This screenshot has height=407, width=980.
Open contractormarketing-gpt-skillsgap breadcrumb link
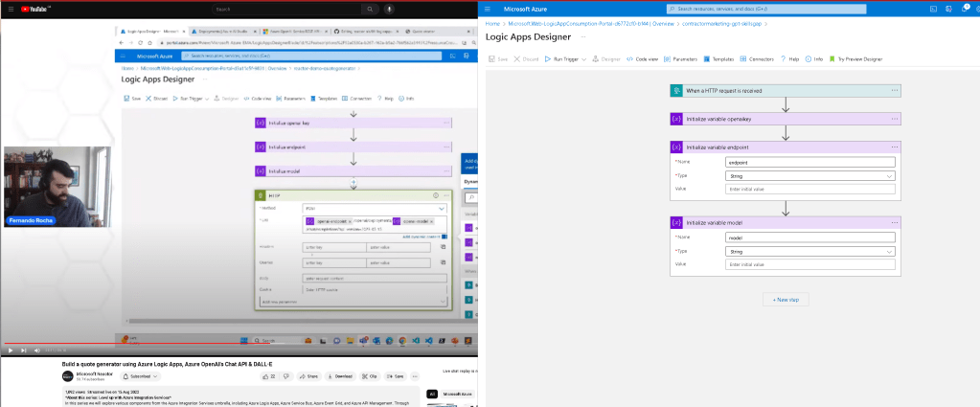click(721, 23)
